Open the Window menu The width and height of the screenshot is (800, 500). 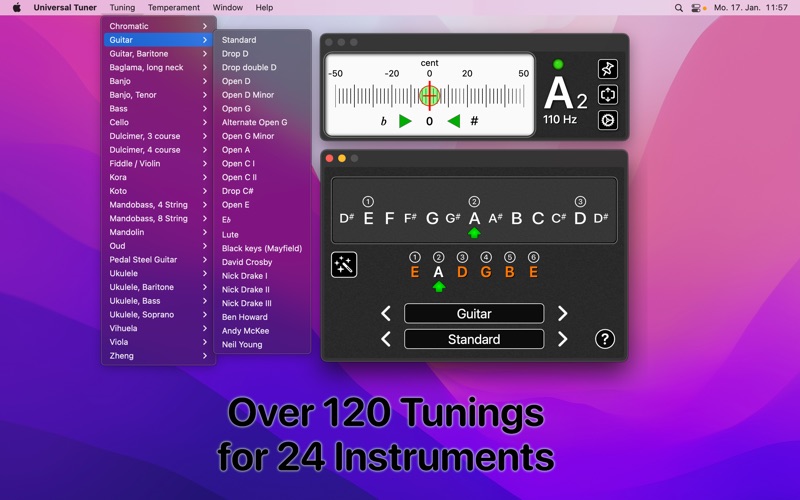(x=228, y=8)
